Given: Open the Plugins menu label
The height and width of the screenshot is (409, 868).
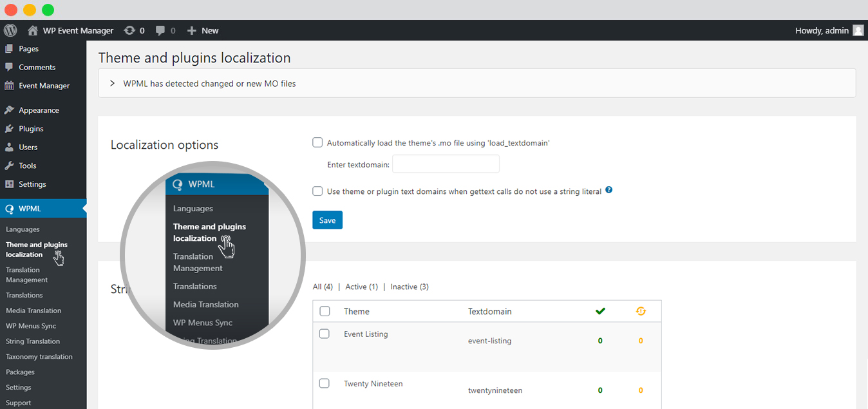Looking at the screenshot, I should 31,129.
